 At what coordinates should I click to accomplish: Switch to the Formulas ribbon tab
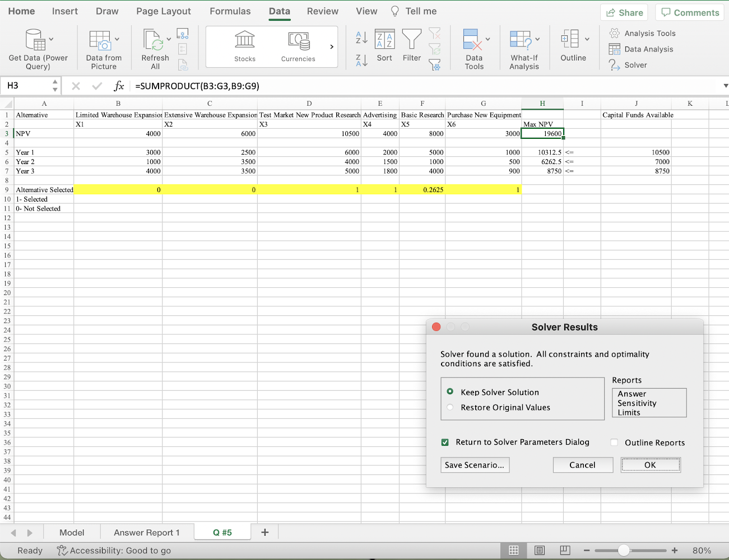tap(230, 11)
